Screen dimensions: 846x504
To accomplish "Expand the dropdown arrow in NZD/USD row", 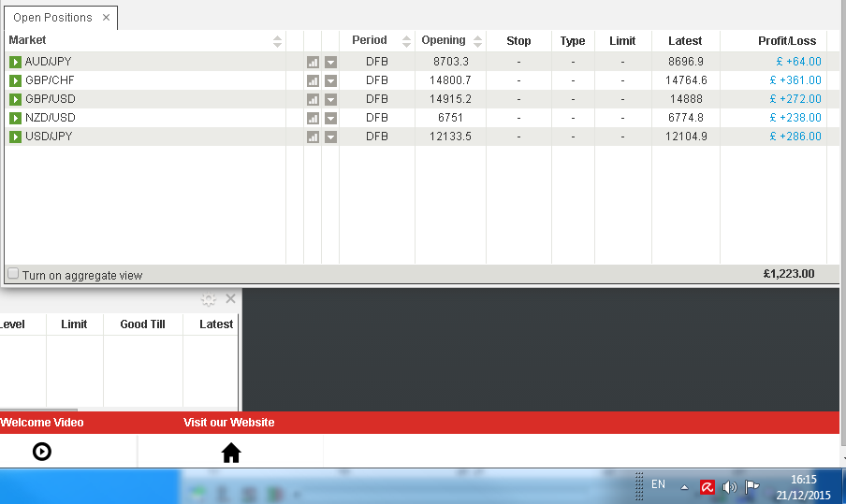I will (330, 118).
